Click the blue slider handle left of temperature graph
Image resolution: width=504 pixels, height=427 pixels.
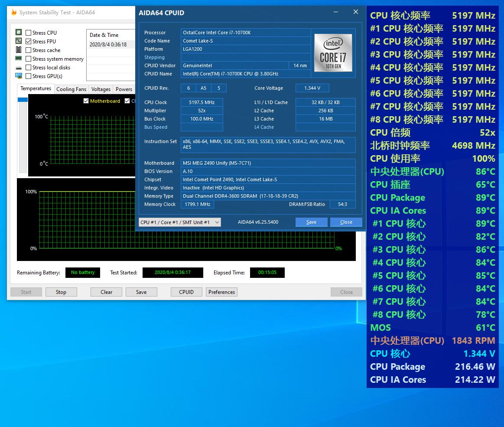click(23, 100)
